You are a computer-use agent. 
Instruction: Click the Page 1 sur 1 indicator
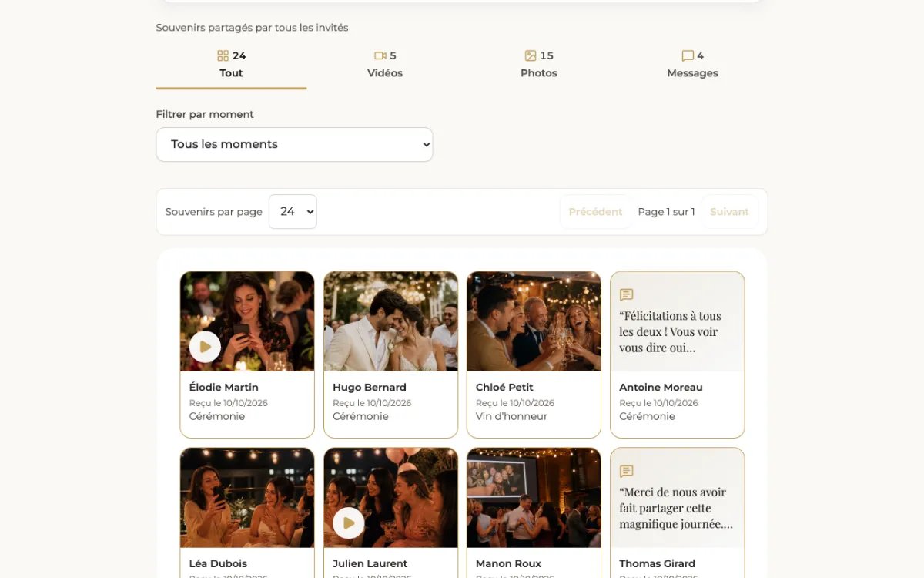point(666,212)
